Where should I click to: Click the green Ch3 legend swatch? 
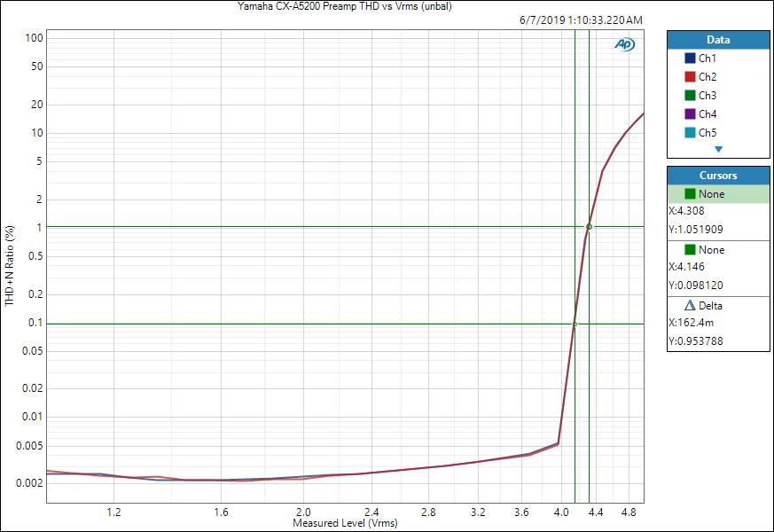pos(690,96)
